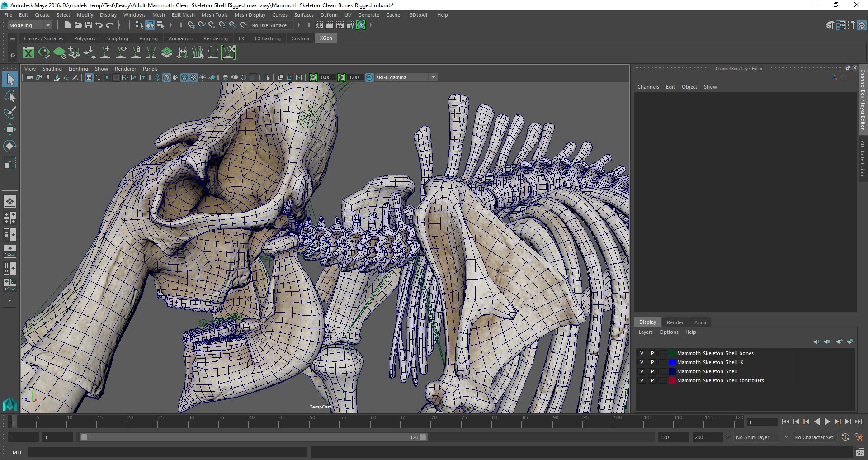This screenshot has width=868, height=460.
Task: Open the Script Editor icon
Action: [x=859, y=452]
